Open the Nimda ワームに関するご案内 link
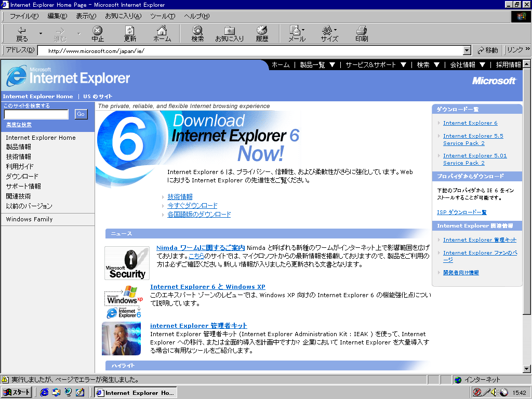532x399 pixels. click(201, 248)
